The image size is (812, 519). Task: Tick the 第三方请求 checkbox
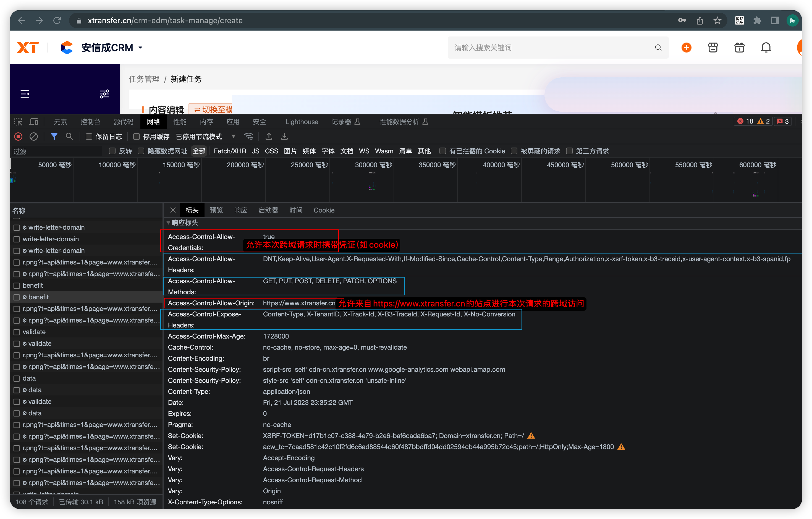click(570, 151)
